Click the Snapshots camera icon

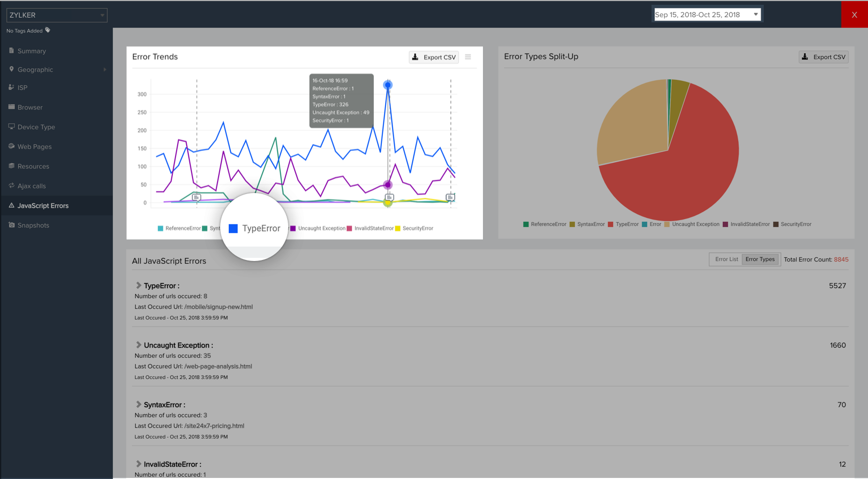[x=11, y=225]
